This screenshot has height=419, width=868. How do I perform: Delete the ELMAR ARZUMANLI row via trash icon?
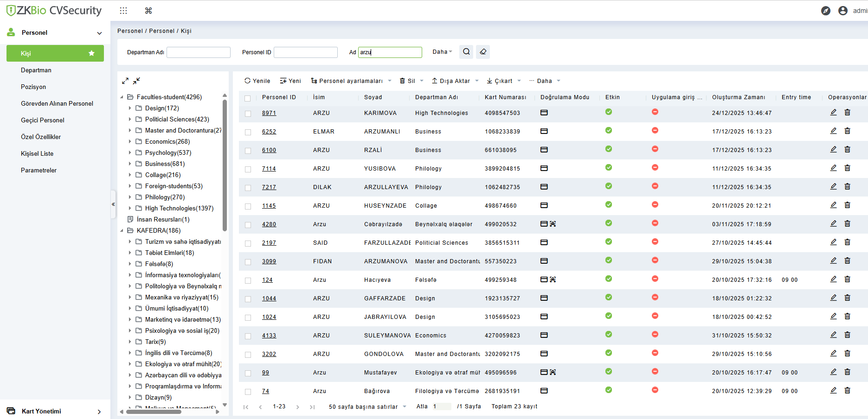point(847,131)
